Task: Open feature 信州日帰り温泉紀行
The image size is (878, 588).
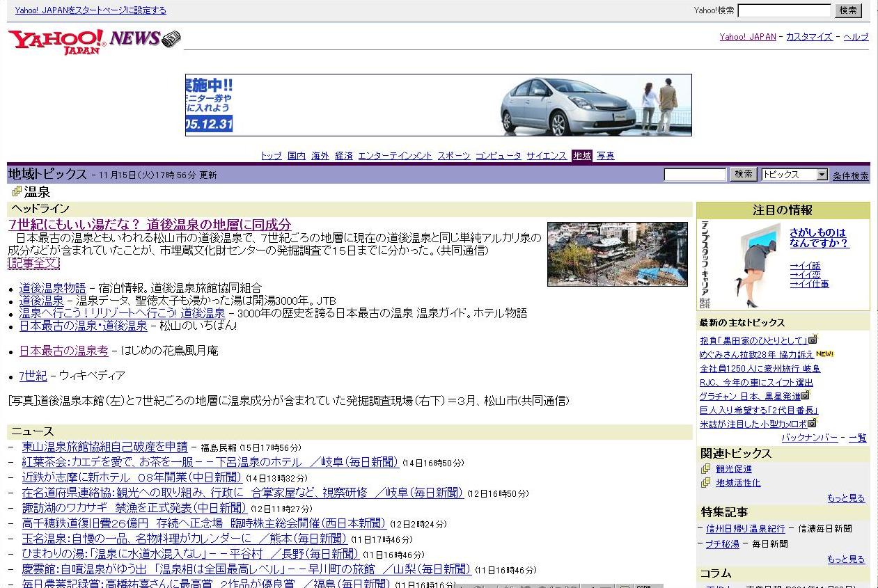Action: coord(745,529)
